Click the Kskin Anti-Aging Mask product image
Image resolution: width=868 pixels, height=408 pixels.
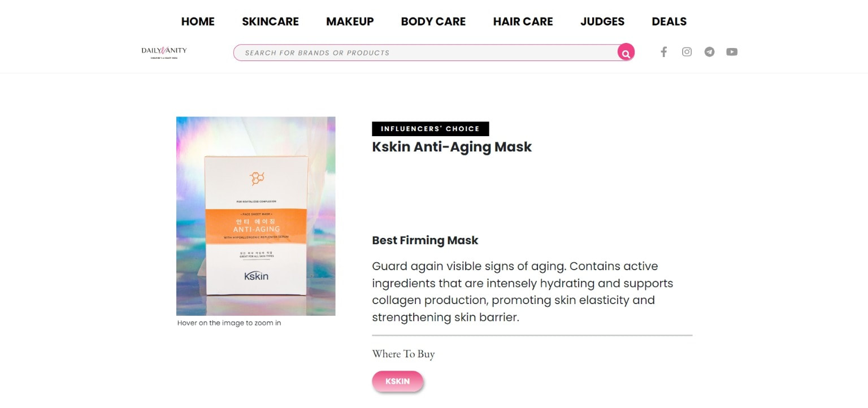255,216
